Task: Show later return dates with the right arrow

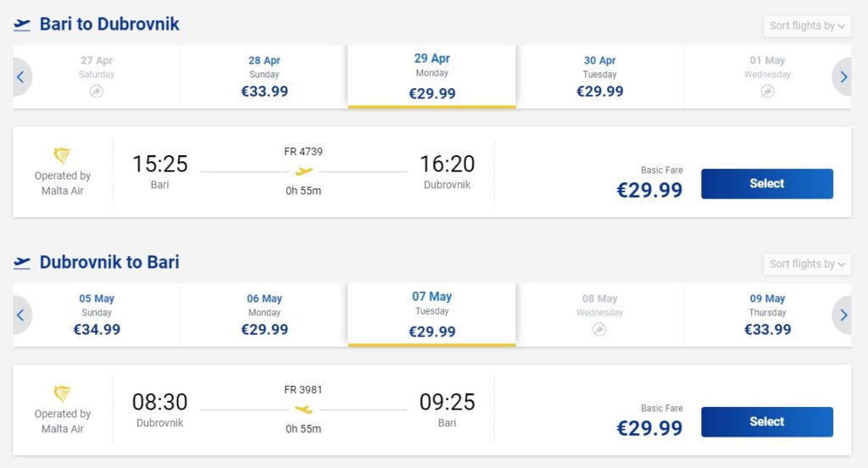Action: pyautogui.click(x=843, y=315)
